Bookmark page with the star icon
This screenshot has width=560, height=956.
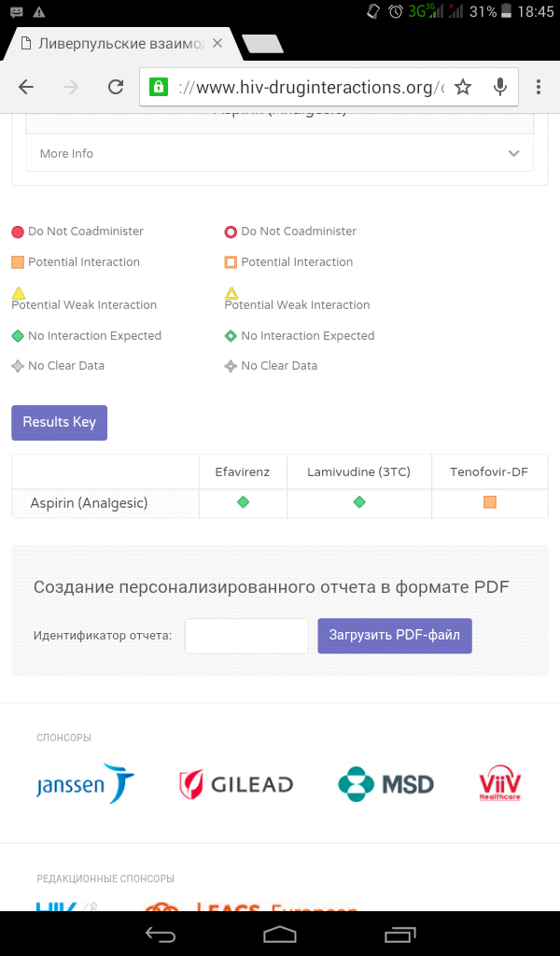463,87
